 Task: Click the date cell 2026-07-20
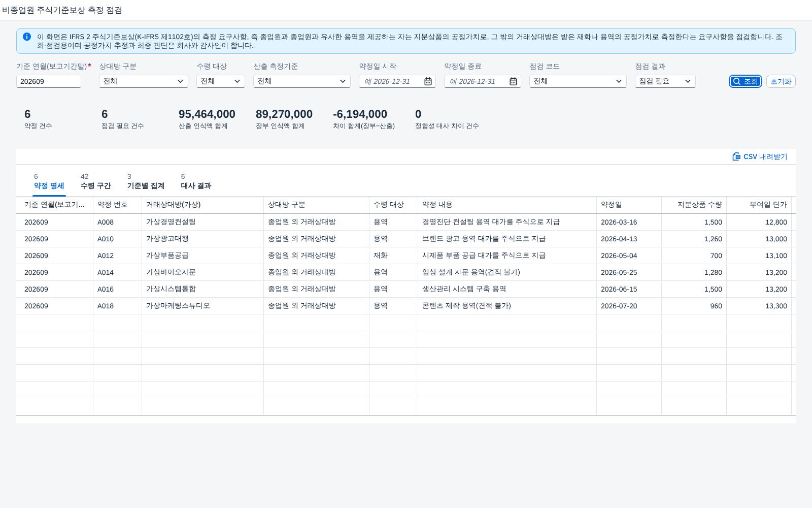(x=629, y=306)
